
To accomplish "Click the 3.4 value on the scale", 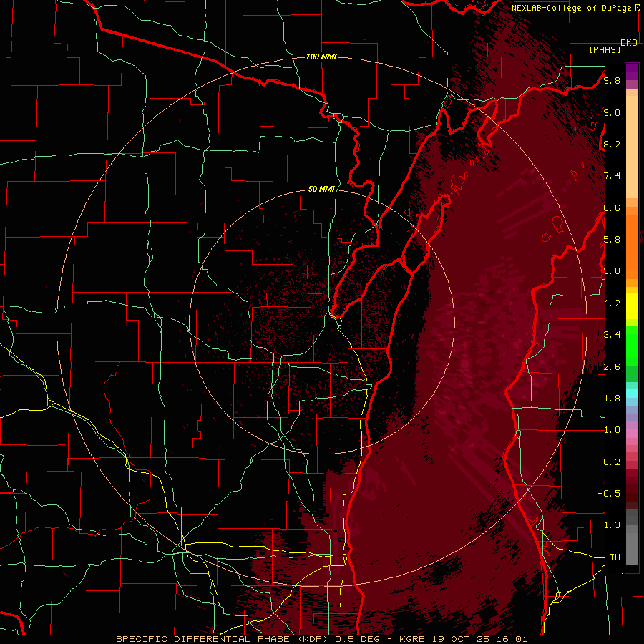I will tap(612, 334).
